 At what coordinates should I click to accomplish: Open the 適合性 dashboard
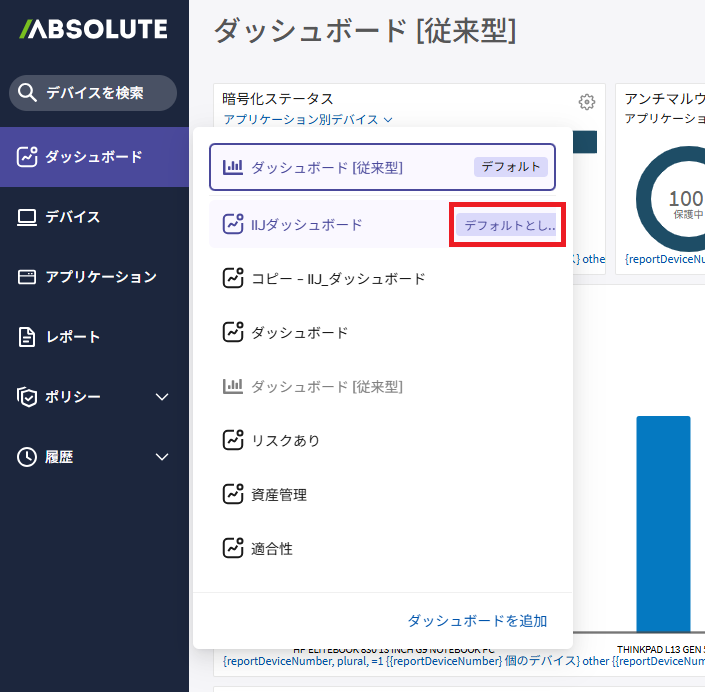[271, 548]
